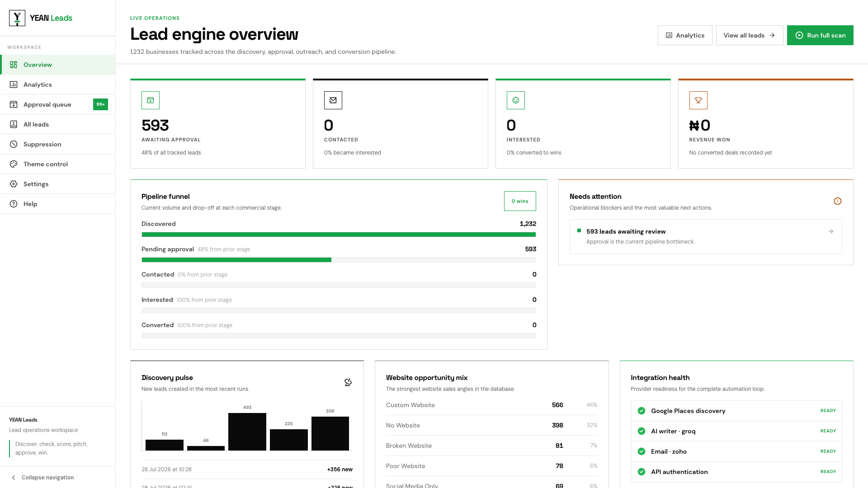Click the Interested funnel progress bar
868x488 pixels.
point(339,310)
